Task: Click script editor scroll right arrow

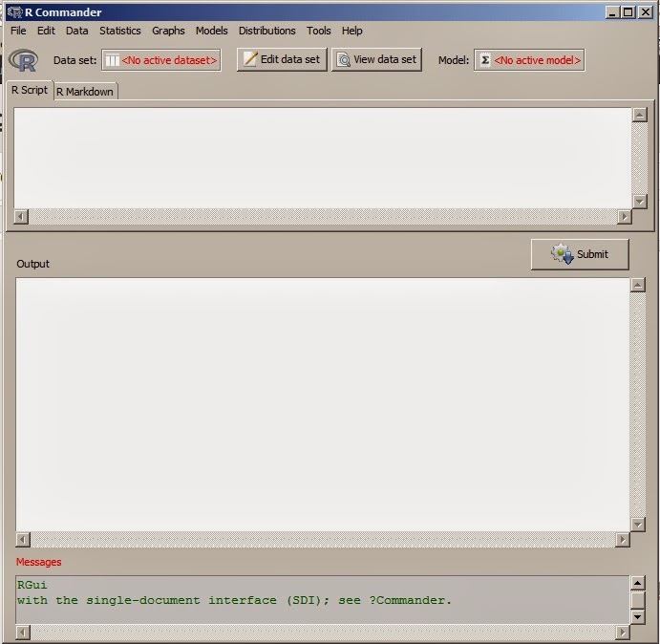Action: pyautogui.click(x=625, y=217)
